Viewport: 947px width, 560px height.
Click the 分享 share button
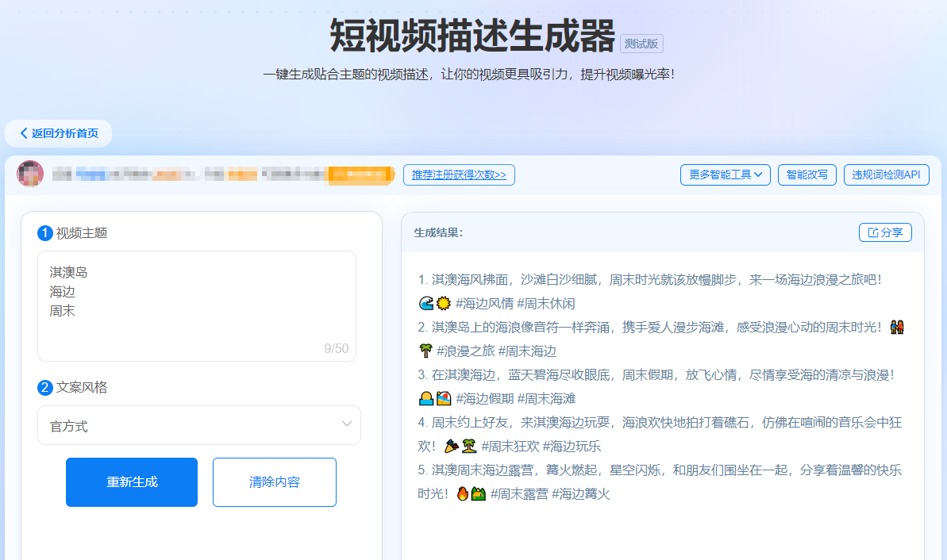pyautogui.click(x=885, y=232)
